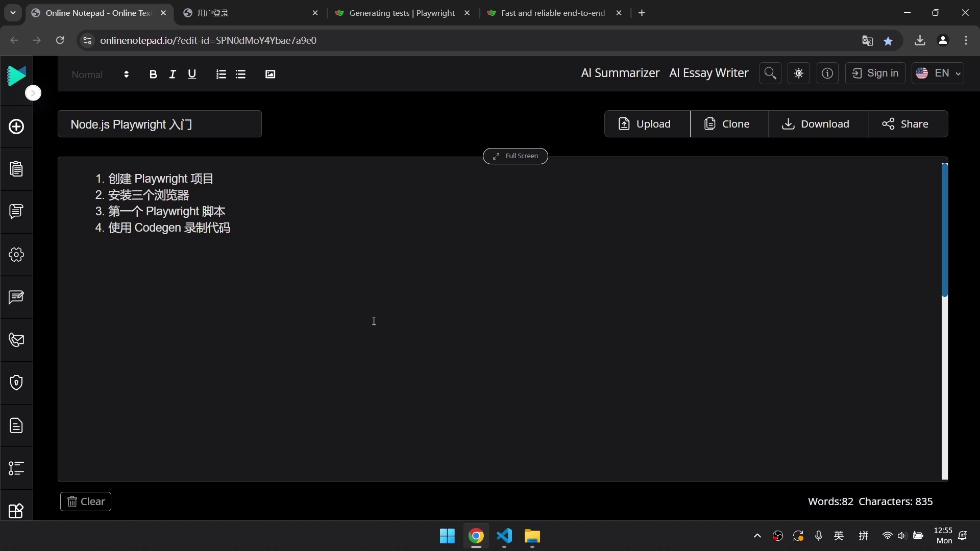Open the Normal text style dropdown
The width and height of the screenshot is (980, 551).
[x=100, y=74]
